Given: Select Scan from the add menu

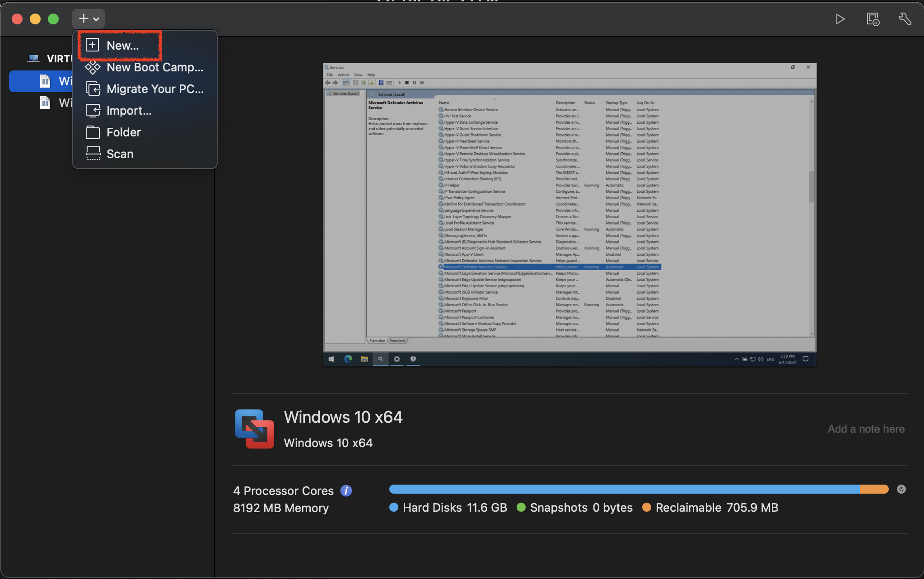Looking at the screenshot, I should pyautogui.click(x=120, y=154).
